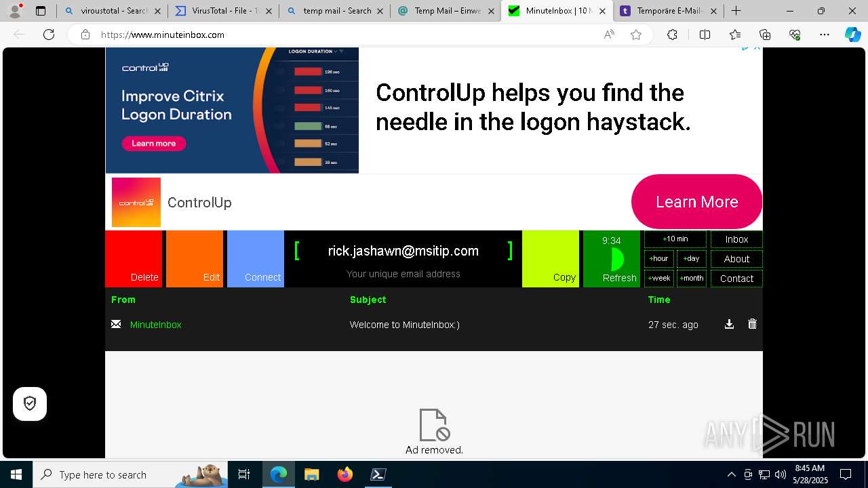The image size is (868, 488).
Task: Click ControlUp ad logo thumbnail
Action: pos(136,202)
